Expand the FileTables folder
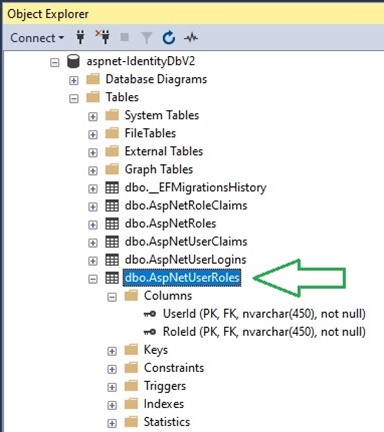The image size is (384, 432). coord(93,134)
